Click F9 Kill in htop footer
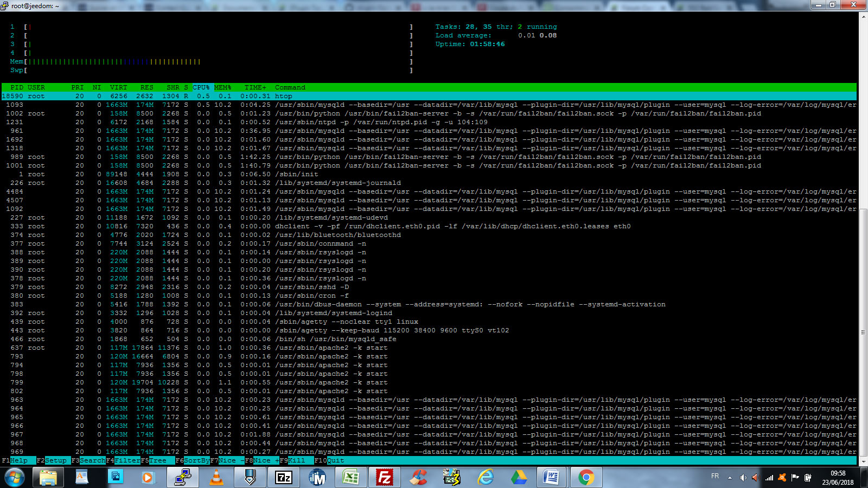Screen dimensions: 868x488 pos(297,460)
